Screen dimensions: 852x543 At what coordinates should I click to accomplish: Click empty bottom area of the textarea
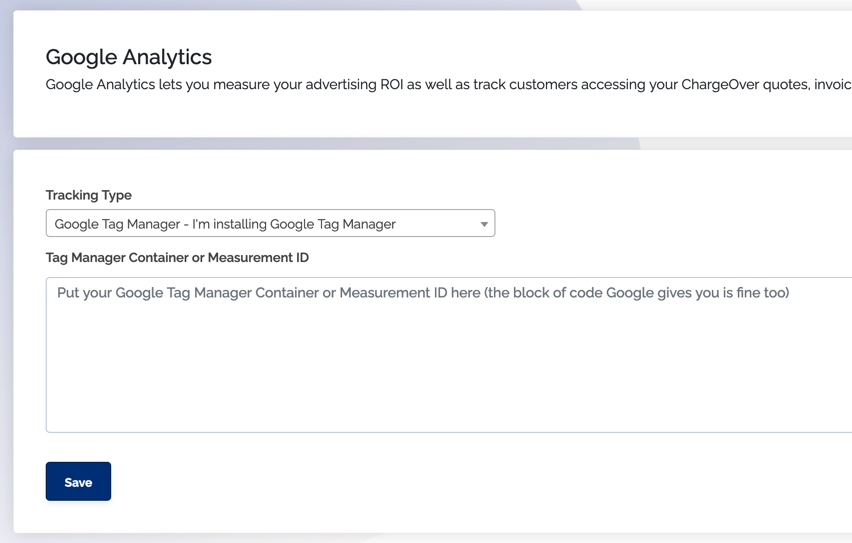click(x=449, y=402)
